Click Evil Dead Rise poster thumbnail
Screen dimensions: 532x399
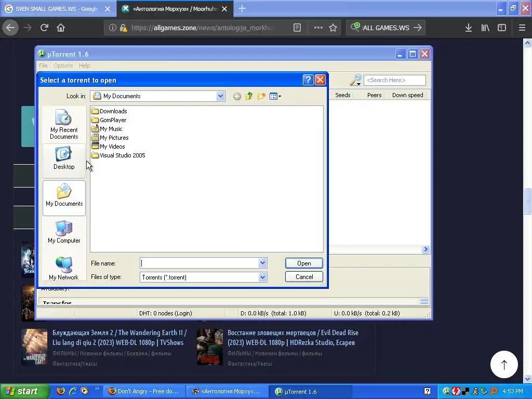pyautogui.click(x=210, y=347)
